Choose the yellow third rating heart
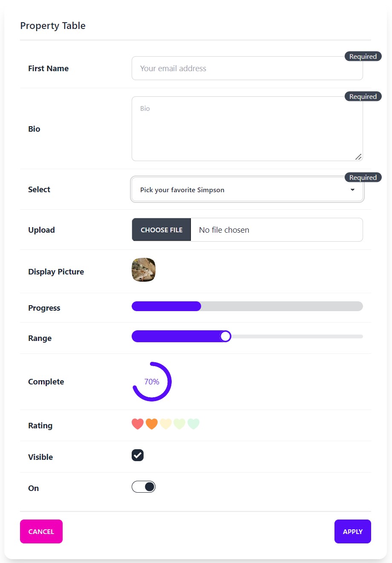 [x=166, y=424]
